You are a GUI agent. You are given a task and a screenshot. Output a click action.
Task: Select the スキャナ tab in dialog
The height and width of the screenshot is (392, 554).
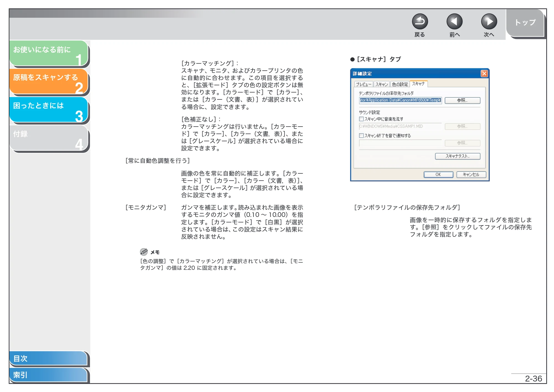pos(419,84)
